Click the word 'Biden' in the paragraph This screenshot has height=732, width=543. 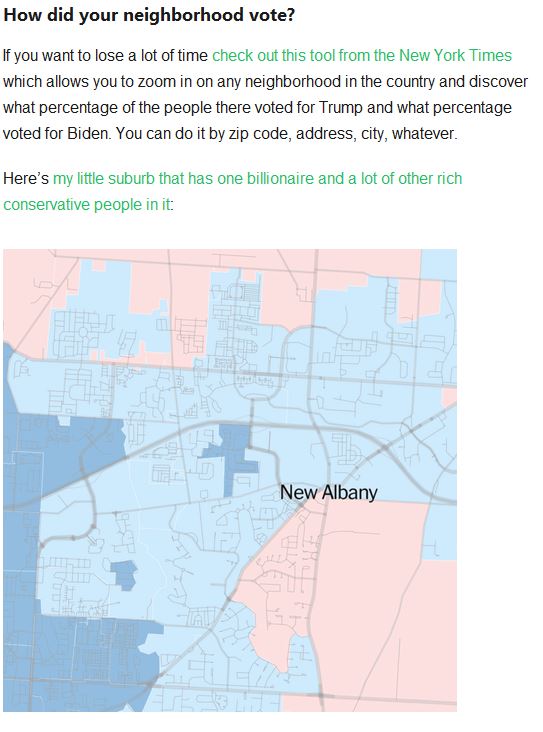[89, 134]
